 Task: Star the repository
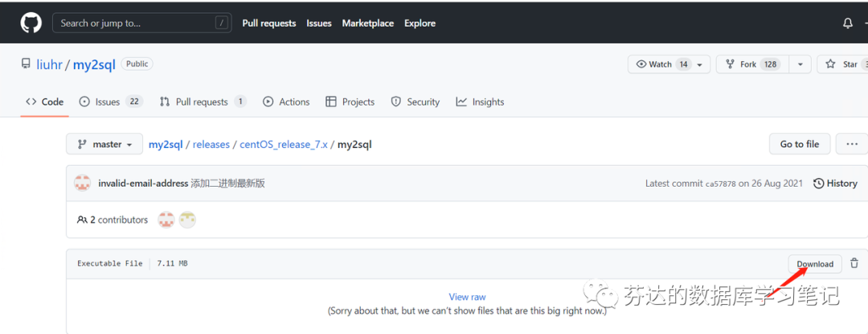tap(843, 64)
